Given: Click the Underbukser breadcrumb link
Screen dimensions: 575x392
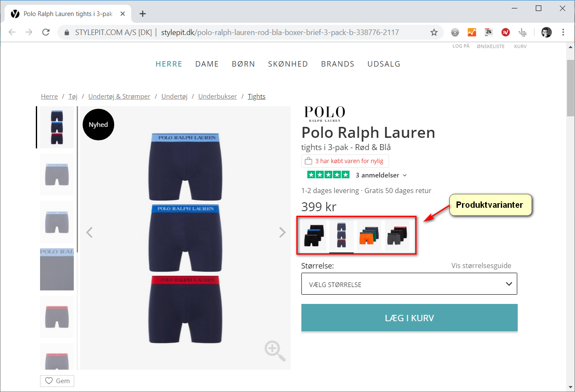Looking at the screenshot, I should click(218, 97).
